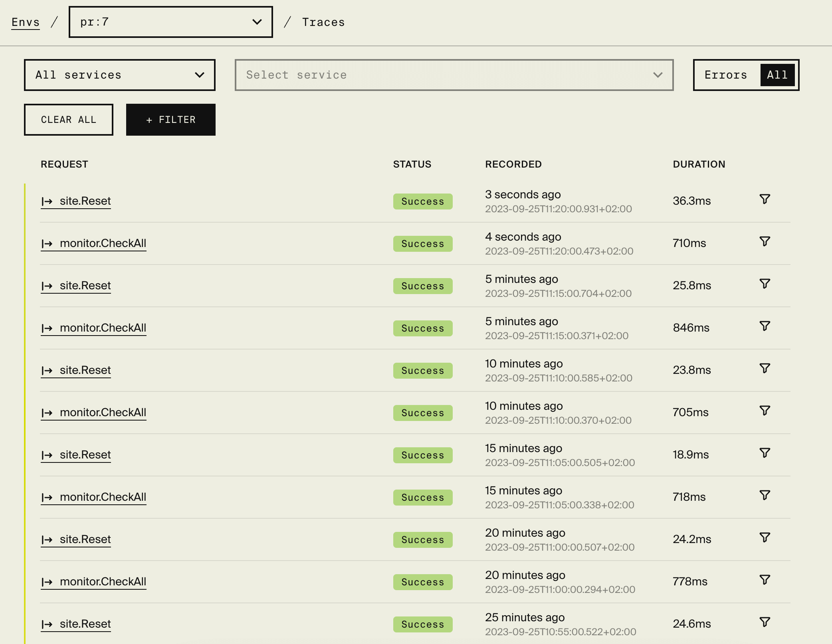Viewport: 832px width, 644px height.
Task: Click the STATUS column header
Action: point(412,164)
